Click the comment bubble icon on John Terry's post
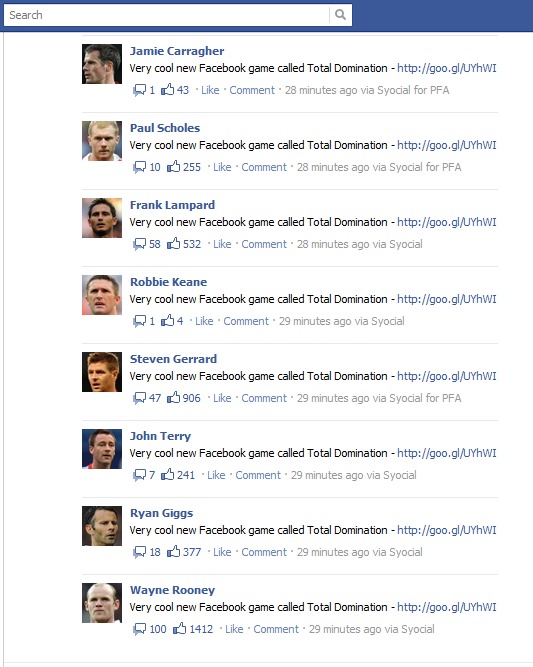Viewport: 533px width, 667px height. click(140, 475)
